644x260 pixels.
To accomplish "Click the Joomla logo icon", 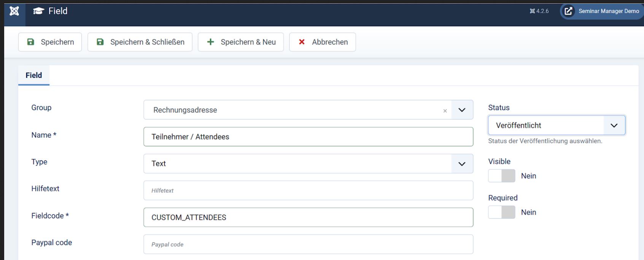I will pyautogui.click(x=14, y=11).
